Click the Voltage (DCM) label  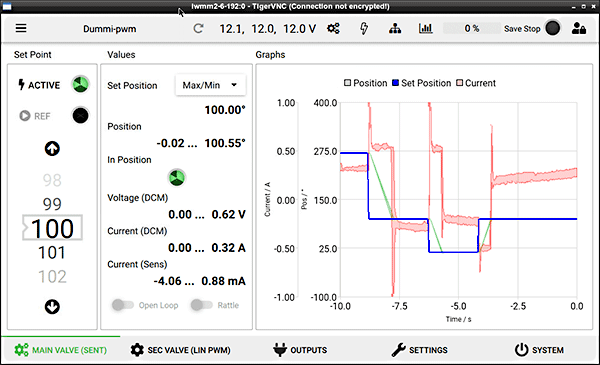[x=137, y=198]
